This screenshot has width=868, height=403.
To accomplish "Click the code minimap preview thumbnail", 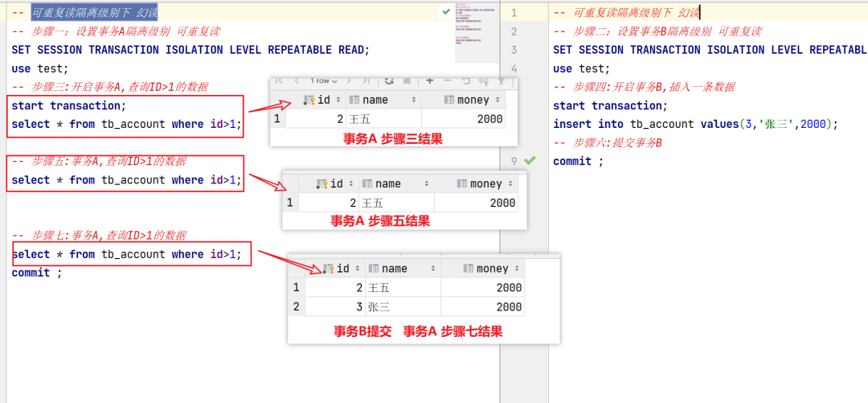I will coord(476,32).
